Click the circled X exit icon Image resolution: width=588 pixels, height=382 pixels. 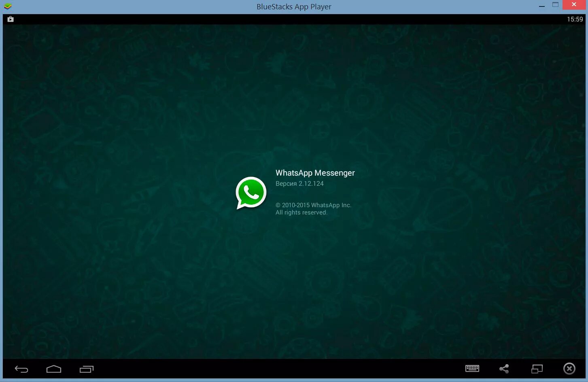click(569, 369)
